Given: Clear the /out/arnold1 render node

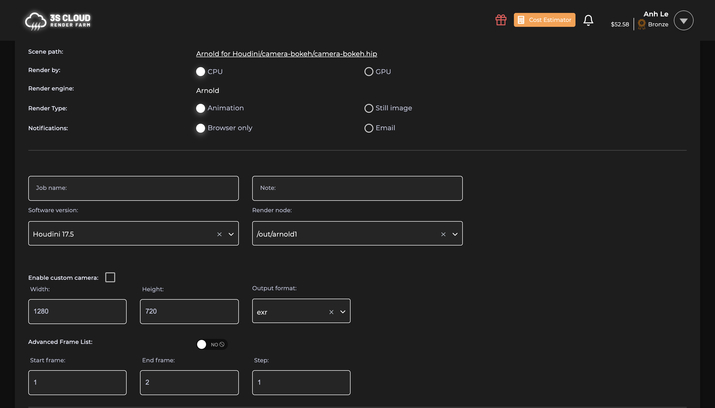Looking at the screenshot, I should [x=443, y=234].
